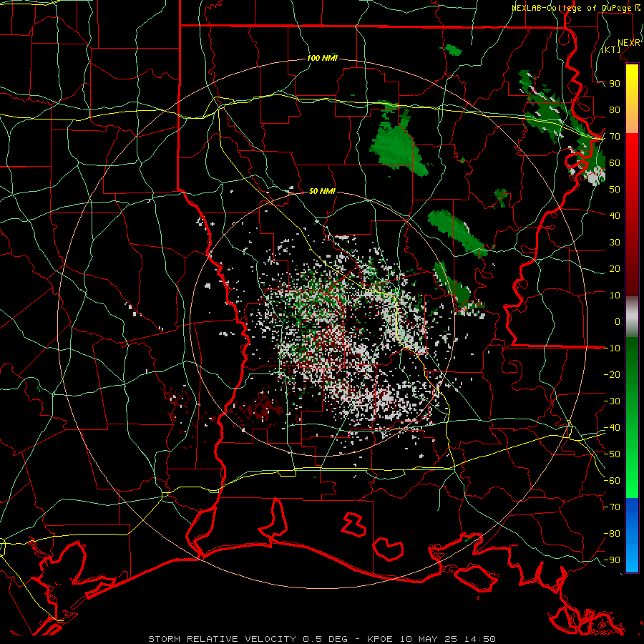Screen dimensions: 644x644
Task: Click the 20 value on velocity scale
Action: click(615, 268)
